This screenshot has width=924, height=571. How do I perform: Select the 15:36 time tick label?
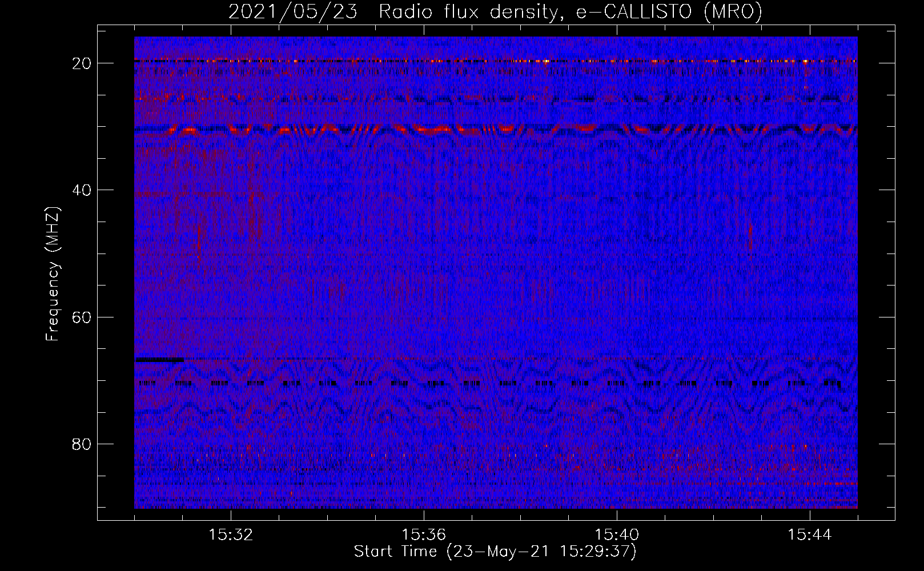424,534
